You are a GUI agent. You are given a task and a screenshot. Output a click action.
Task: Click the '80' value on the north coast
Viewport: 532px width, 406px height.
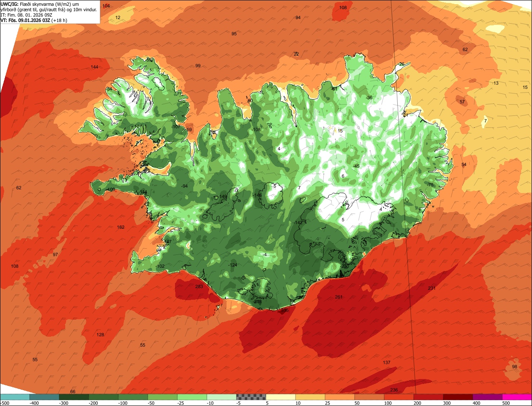coord(250,100)
